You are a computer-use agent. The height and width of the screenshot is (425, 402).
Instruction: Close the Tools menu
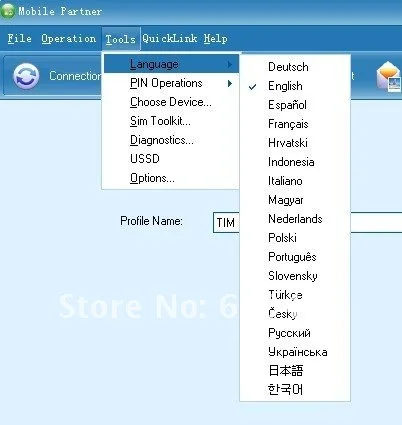pyautogui.click(x=121, y=39)
